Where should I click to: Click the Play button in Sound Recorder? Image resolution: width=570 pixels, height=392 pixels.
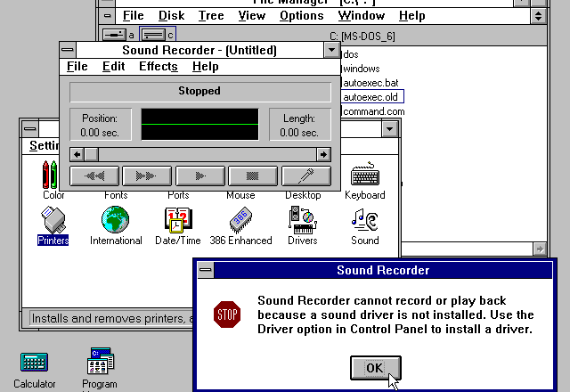199,176
